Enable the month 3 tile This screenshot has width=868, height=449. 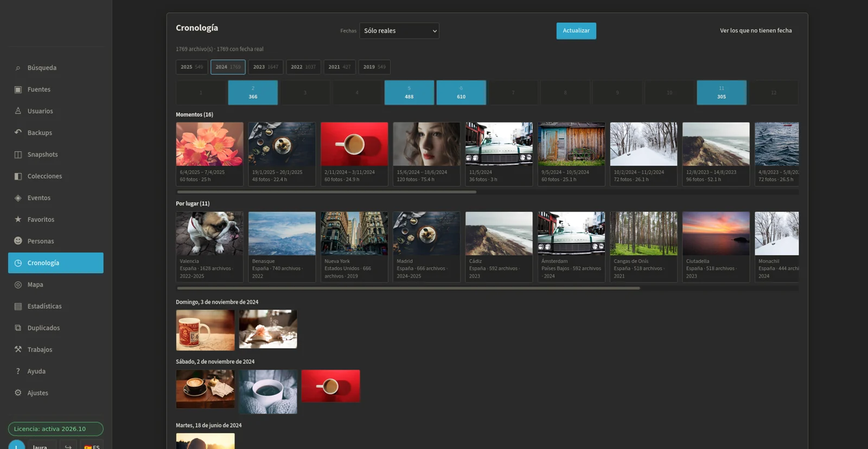tap(305, 93)
